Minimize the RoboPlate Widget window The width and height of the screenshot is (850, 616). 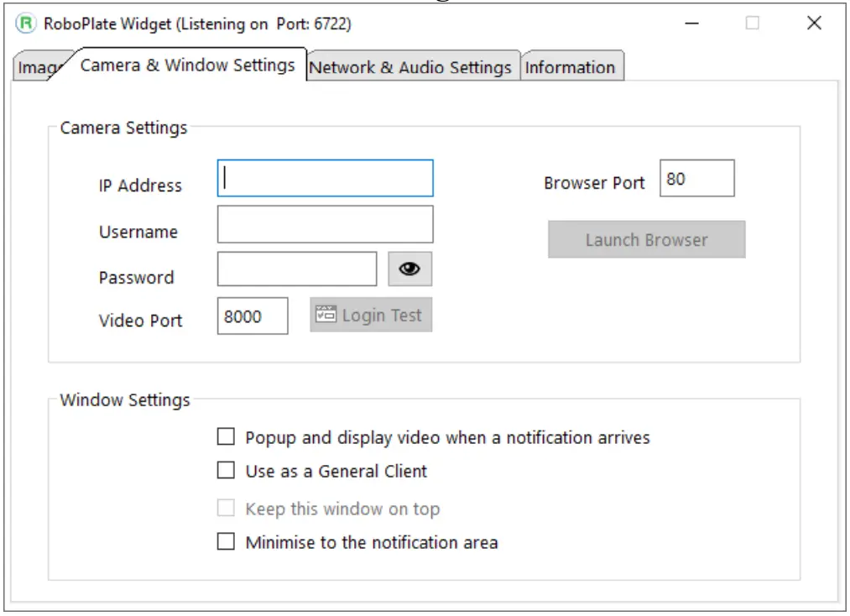tap(691, 23)
